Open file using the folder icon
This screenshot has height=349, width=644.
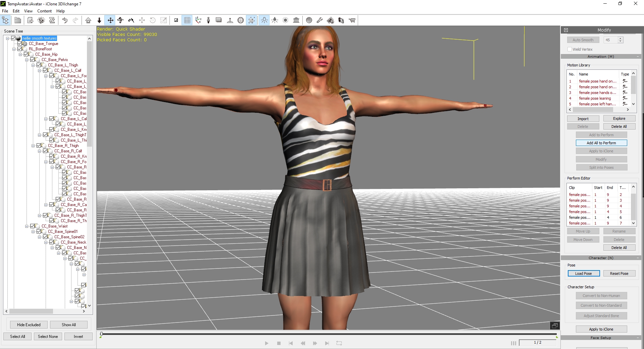(18, 20)
